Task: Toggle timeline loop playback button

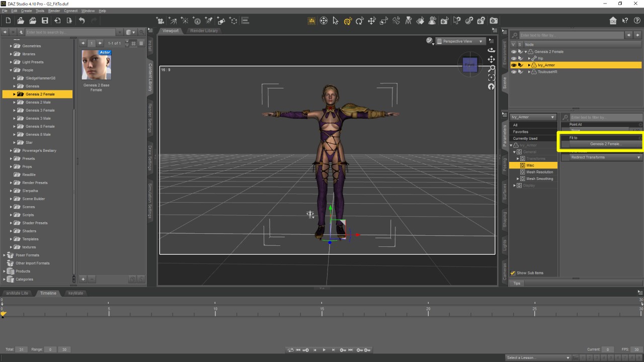Action: [x=290, y=350]
